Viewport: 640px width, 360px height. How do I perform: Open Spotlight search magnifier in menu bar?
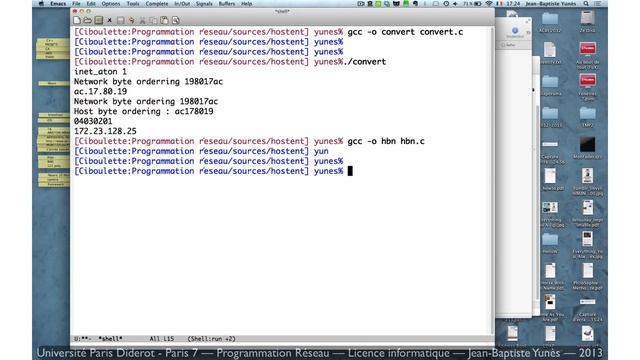point(586,4)
